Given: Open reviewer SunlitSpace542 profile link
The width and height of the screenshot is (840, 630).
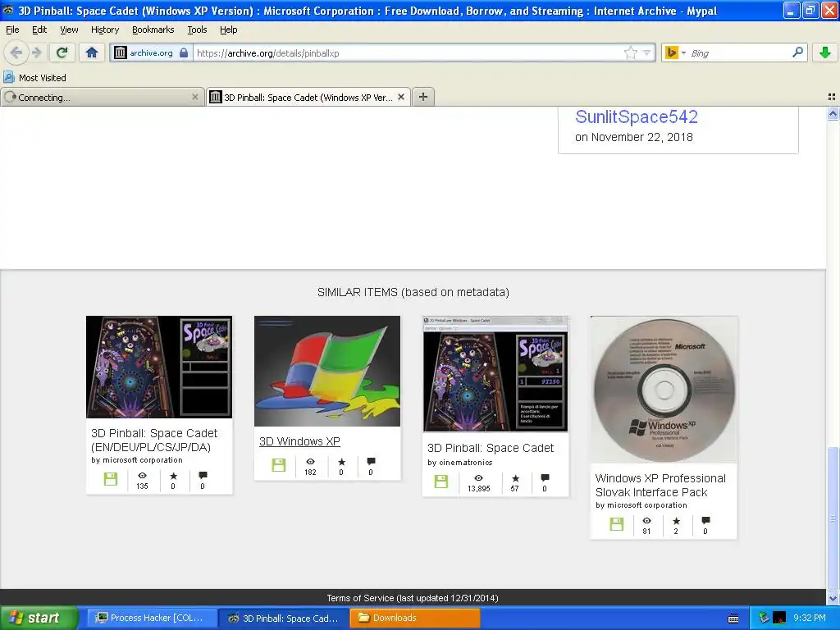Looking at the screenshot, I should coord(636,116).
